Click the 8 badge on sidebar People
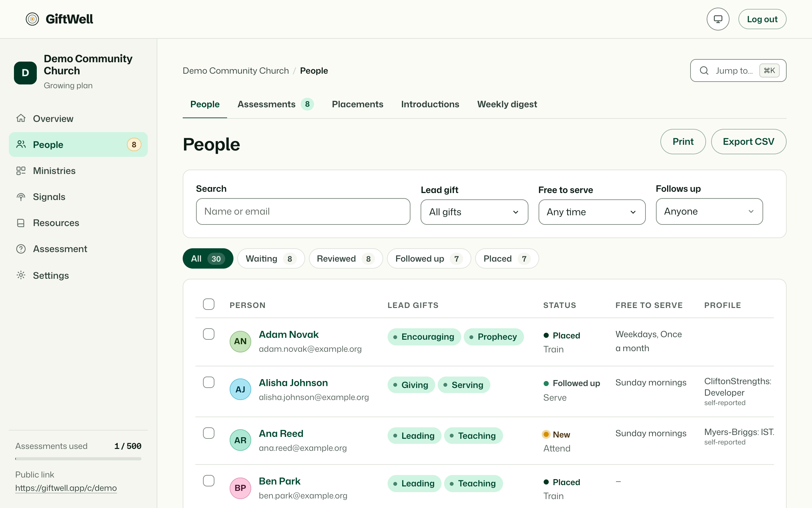 click(x=134, y=144)
